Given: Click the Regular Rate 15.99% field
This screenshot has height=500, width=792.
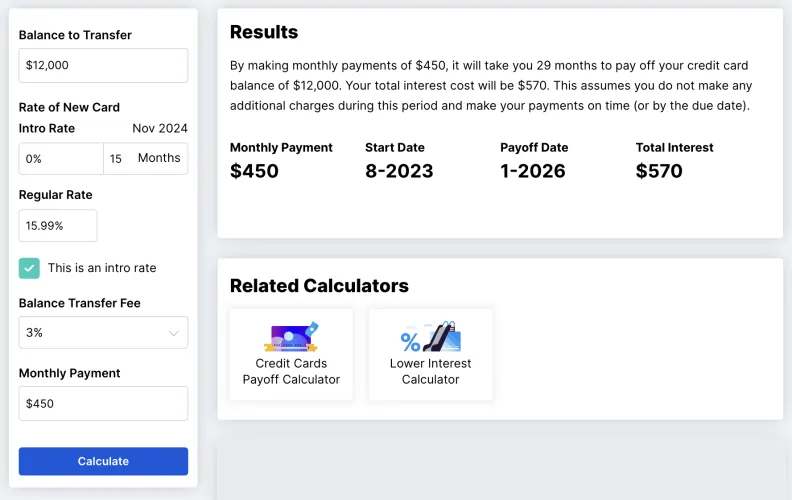Looking at the screenshot, I should coord(58,226).
